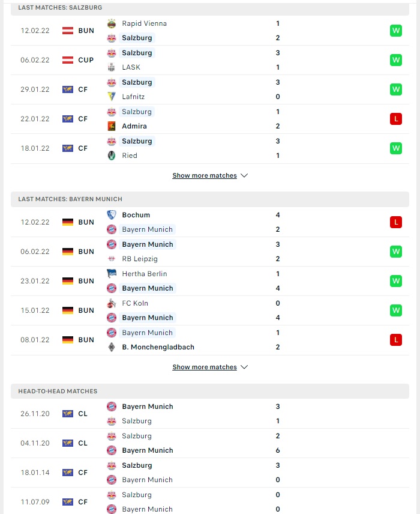Click the Austrian flag on 06.02.22 cup match
This screenshot has width=420, height=514.
(x=68, y=60)
